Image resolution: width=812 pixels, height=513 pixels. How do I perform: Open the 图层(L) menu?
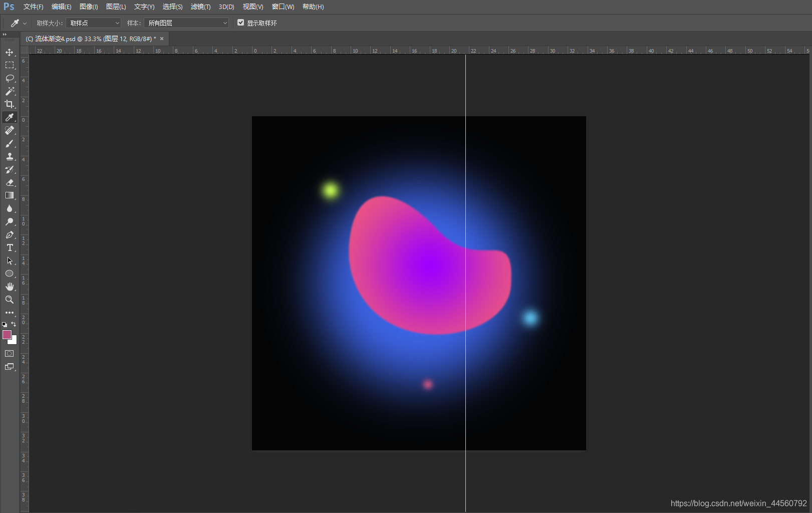pyautogui.click(x=116, y=7)
